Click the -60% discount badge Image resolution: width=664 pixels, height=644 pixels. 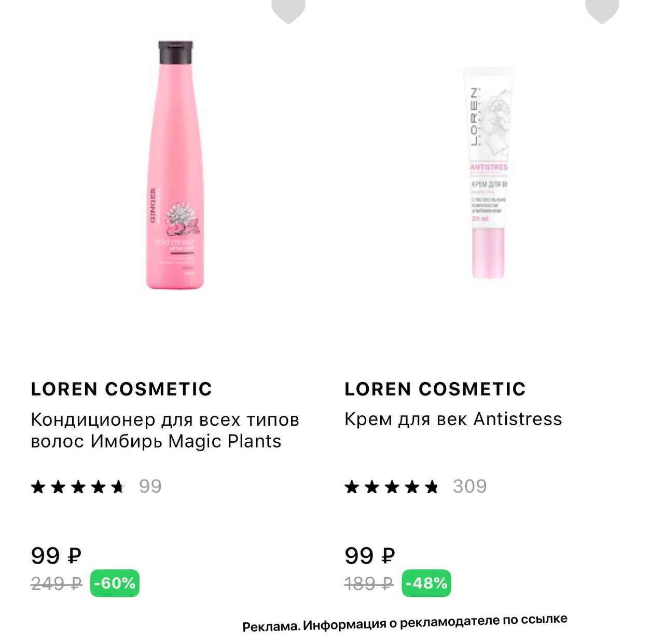click(x=115, y=583)
